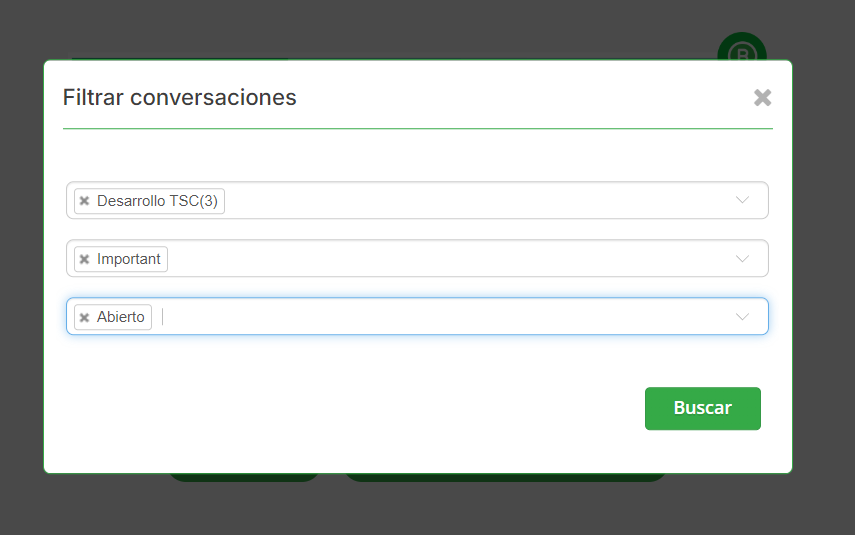Click the wide dark green button below the dialog
855x535 pixels.
pos(504,478)
